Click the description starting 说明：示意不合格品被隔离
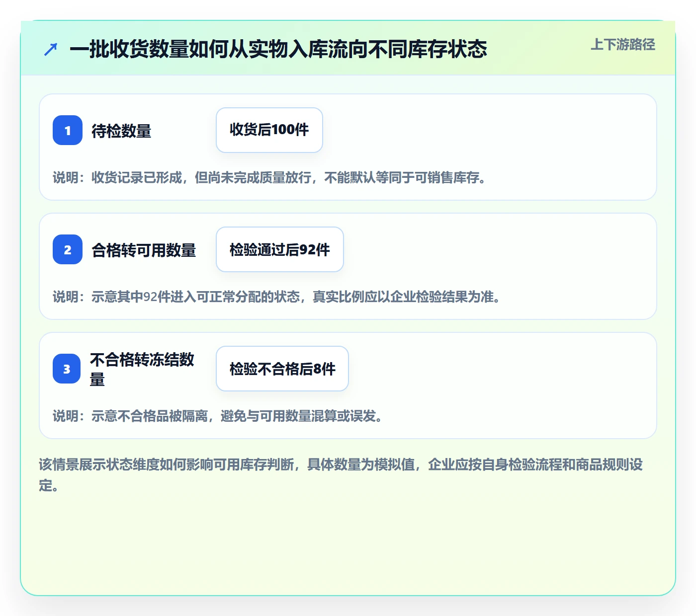 [218, 416]
